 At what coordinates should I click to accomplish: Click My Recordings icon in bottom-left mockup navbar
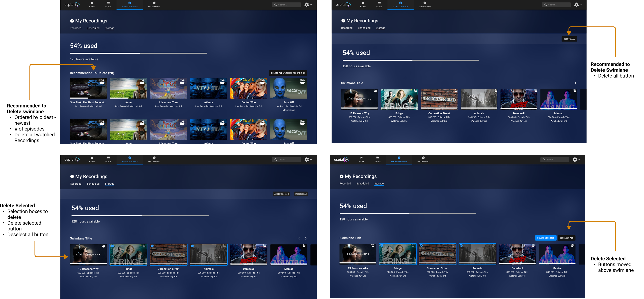(130, 158)
